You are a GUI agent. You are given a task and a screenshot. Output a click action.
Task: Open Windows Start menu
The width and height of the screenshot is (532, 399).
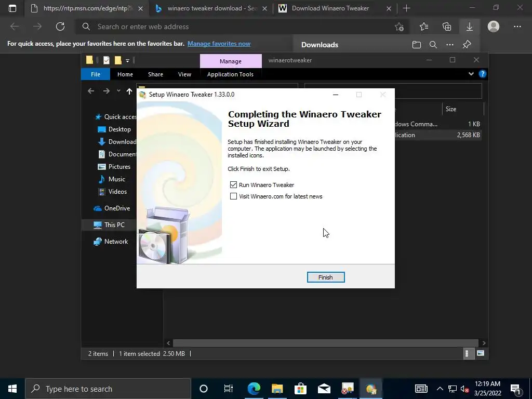click(12, 389)
